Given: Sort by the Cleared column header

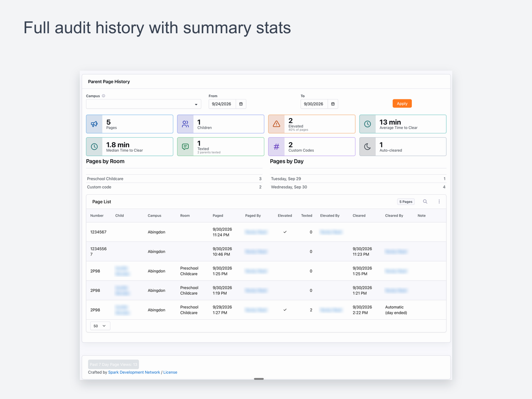Looking at the screenshot, I should [359, 216].
